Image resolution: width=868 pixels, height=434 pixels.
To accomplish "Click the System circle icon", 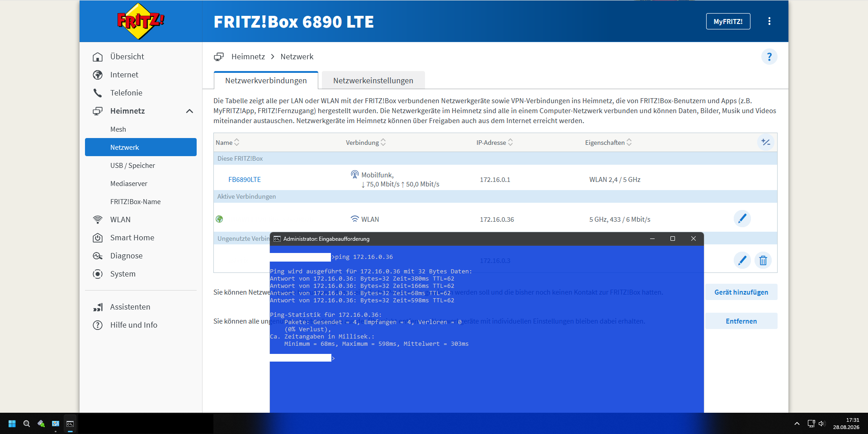I will pyautogui.click(x=98, y=274).
